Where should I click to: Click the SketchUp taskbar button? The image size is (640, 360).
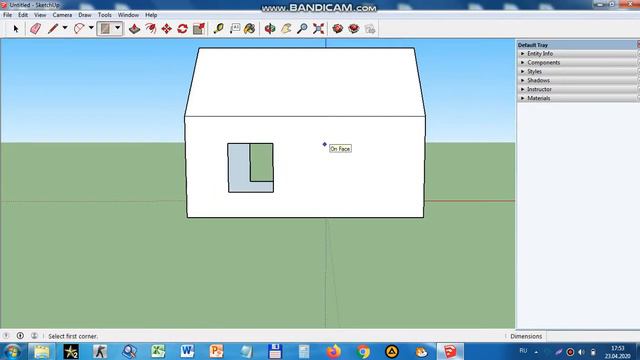pyautogui.click(x=450, y=351)
